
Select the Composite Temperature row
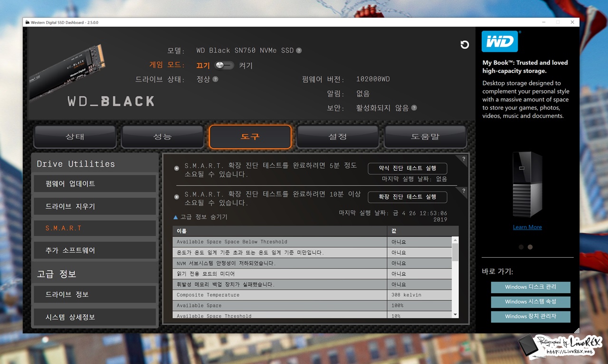312,295
